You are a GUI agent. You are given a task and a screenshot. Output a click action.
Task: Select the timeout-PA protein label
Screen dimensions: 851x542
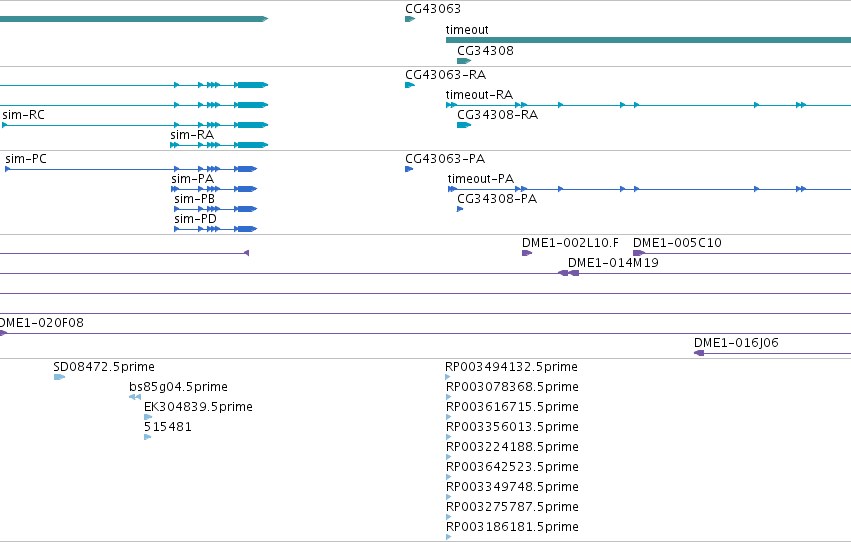[x=480, y=179]
